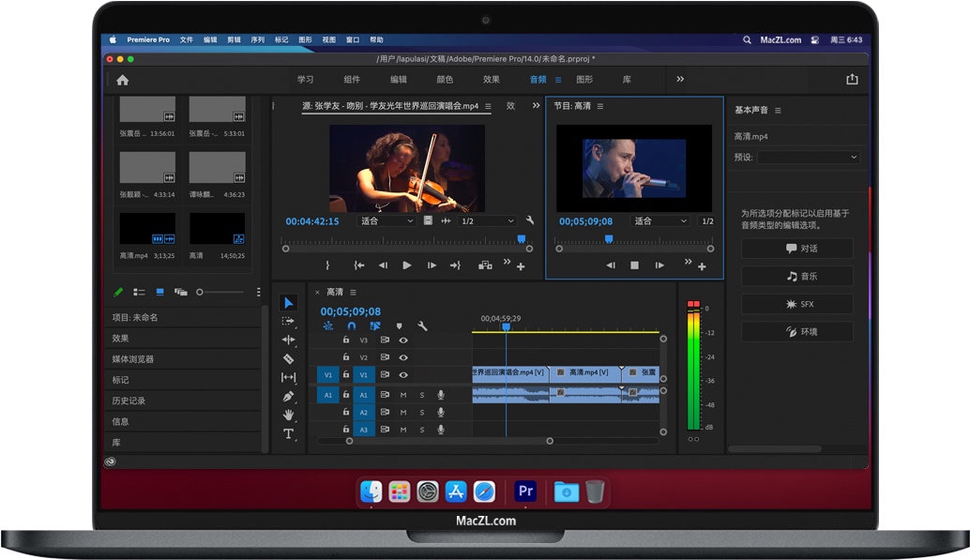970x560 pixels.
Task: Select the Pen tool in the timeline toolbar
Action: (x=289, y=395)
